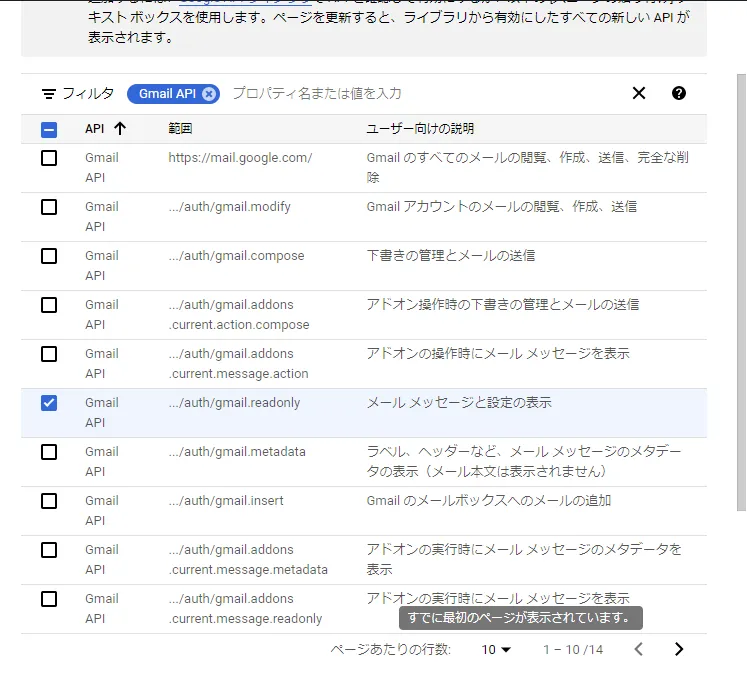Viewport: 747px width, 698px height.
Task: Toggle the select-all checkbox in table header
Action: coord(49,130)
